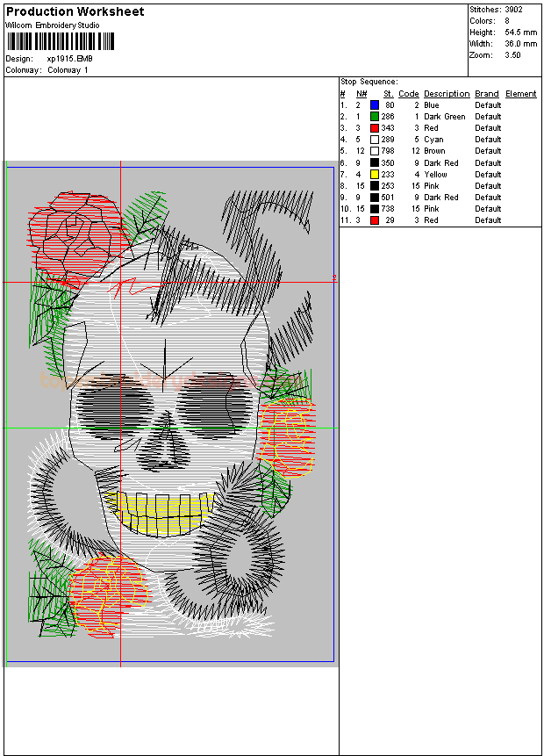Select the Dark Green color swatch
This screenshot has width=544, height=756.
[x=375, y=117]
